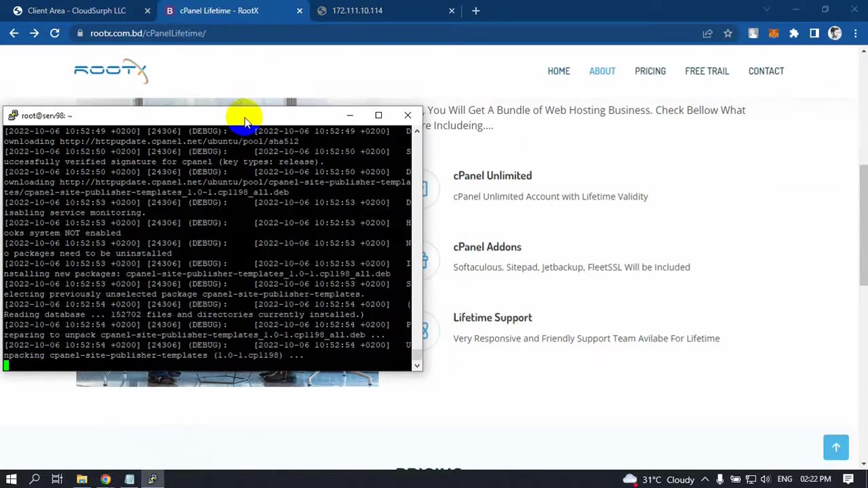Click the microphone tray icon
868x488 pixels.
[x=720, y=479]
